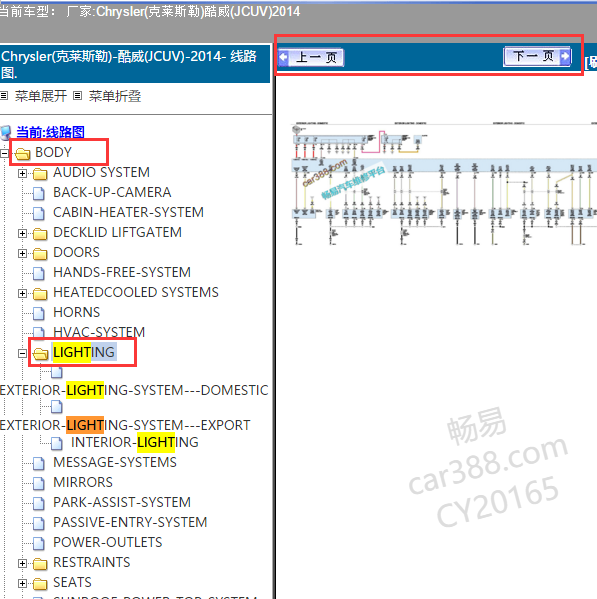Click the 菜单展开 list icon
This screenshot has width=597, height=599.
pyautogui.click(x=4, y=96)
